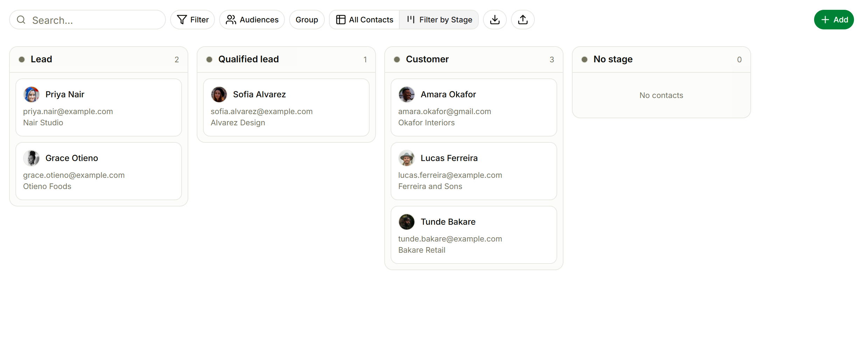Click Grace Otieno's avatar

tap(31, 158)
